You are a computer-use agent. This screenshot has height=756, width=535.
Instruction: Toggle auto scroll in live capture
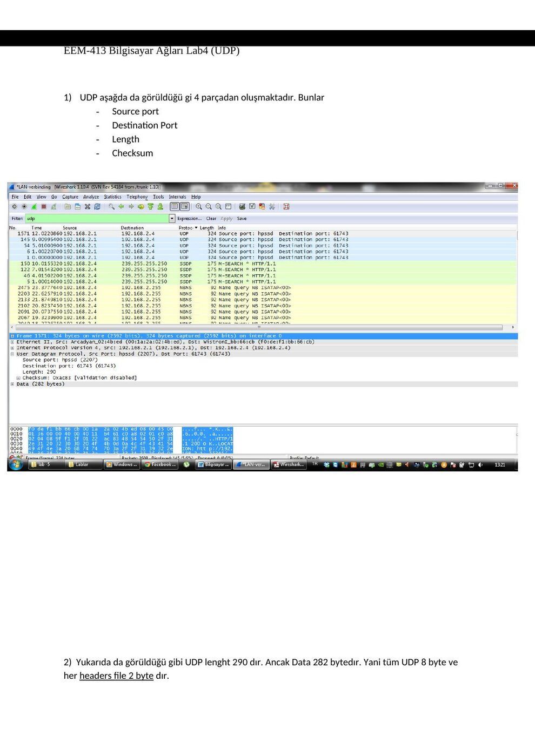pos(184,207)
